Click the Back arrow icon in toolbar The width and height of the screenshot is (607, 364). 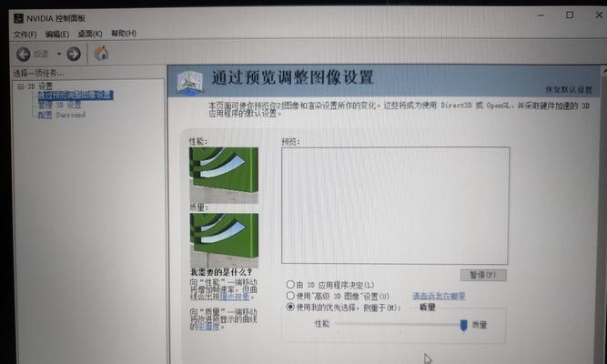point(24,54)
